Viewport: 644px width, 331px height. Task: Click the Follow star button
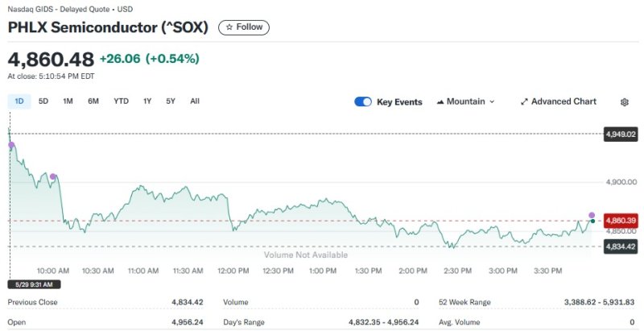[x=244, y=27]
